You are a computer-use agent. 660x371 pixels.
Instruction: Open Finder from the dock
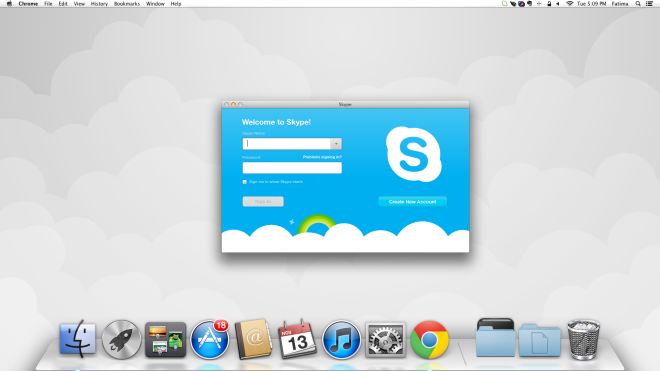[77, 339]
